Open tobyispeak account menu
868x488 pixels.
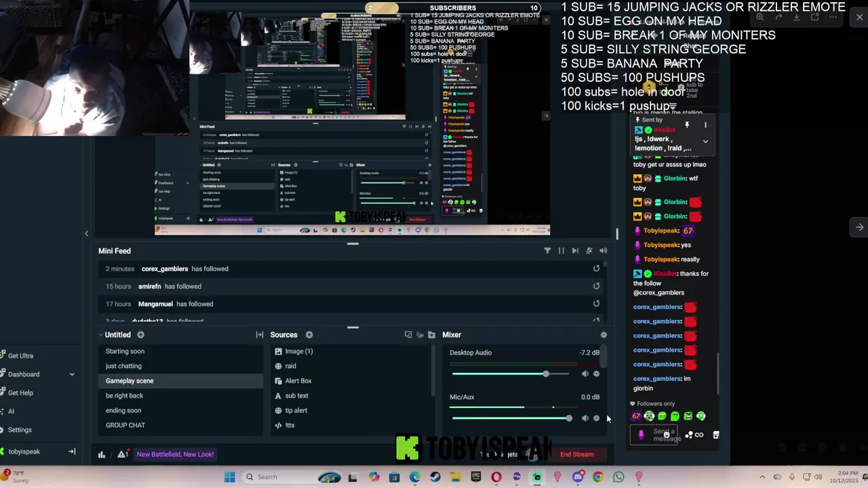24,451
